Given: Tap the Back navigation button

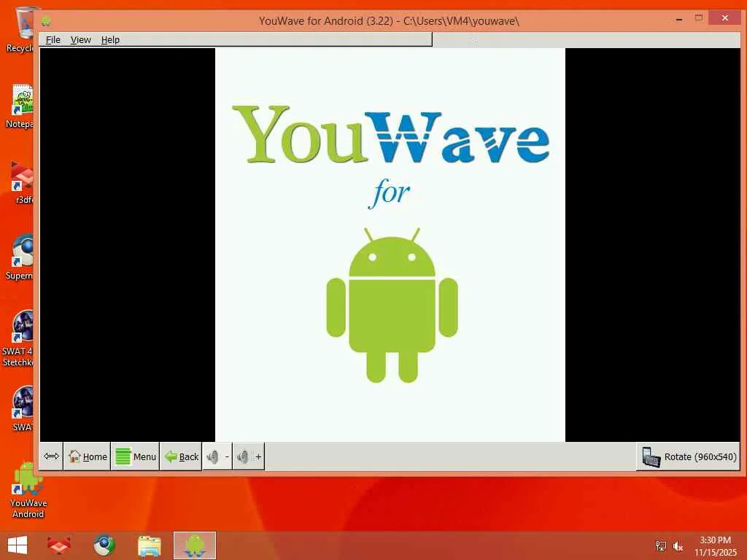Looking at the screenshot, I should pos(181,456).
